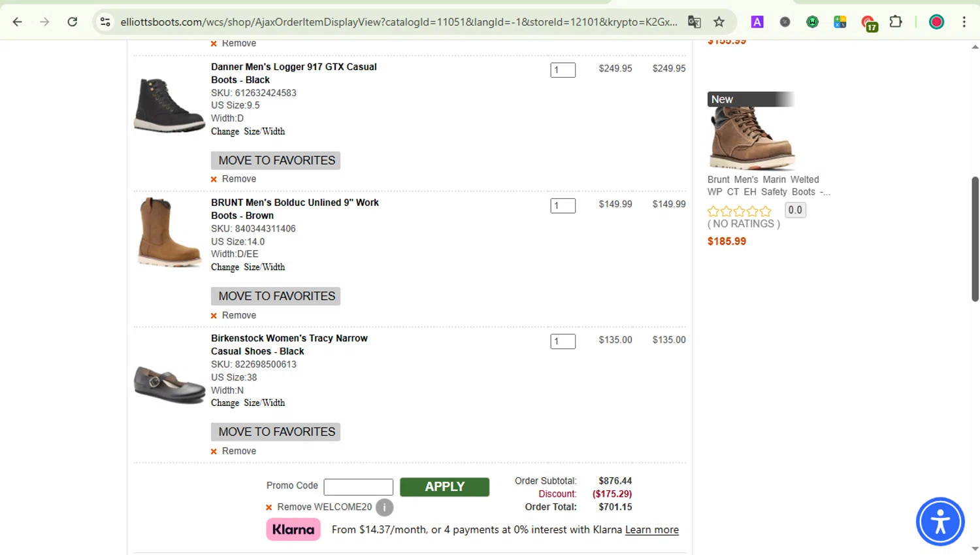Click Birkenstock black shoe thumbnail
The height and width of the screenshot is (555, 980).
tap(169, 384)
